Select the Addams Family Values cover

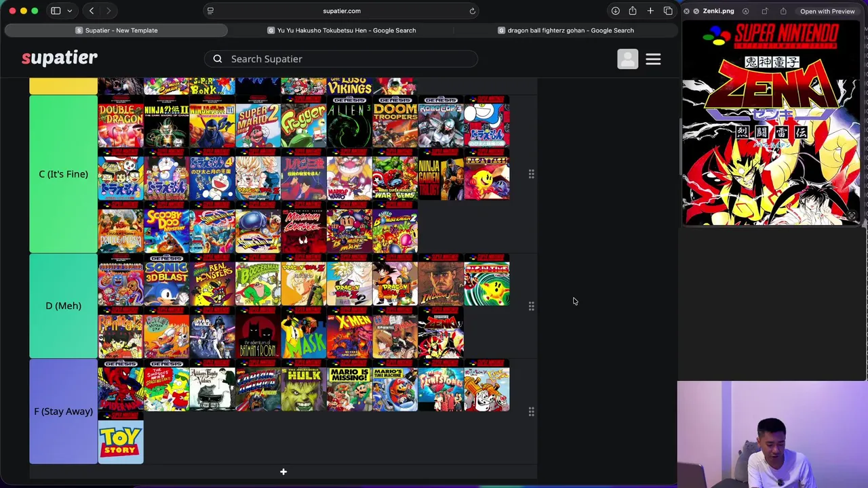pos(212,386)
